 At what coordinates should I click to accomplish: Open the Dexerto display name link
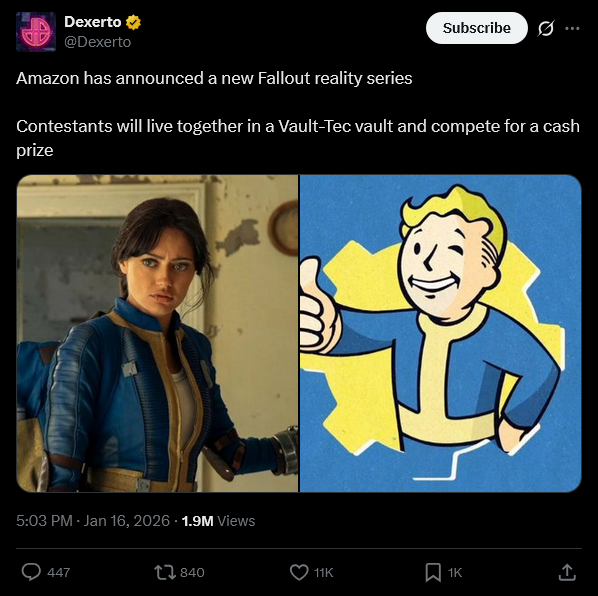[x=93, y=22]
